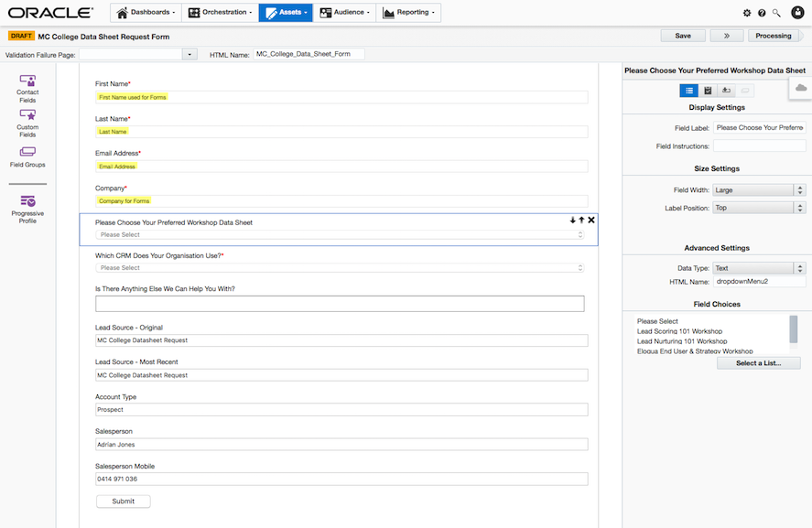Click the Field Instructions input box

tap(759, 145)
